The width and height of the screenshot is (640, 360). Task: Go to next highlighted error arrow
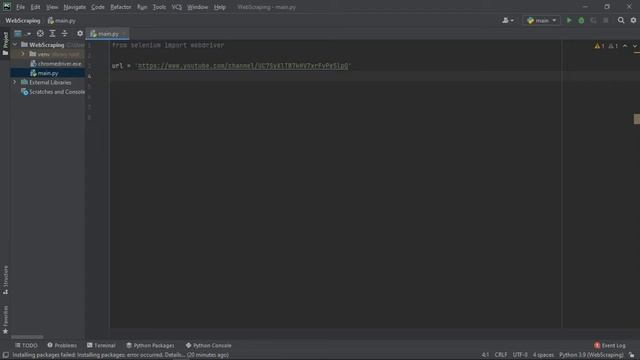tap(635, 46)
